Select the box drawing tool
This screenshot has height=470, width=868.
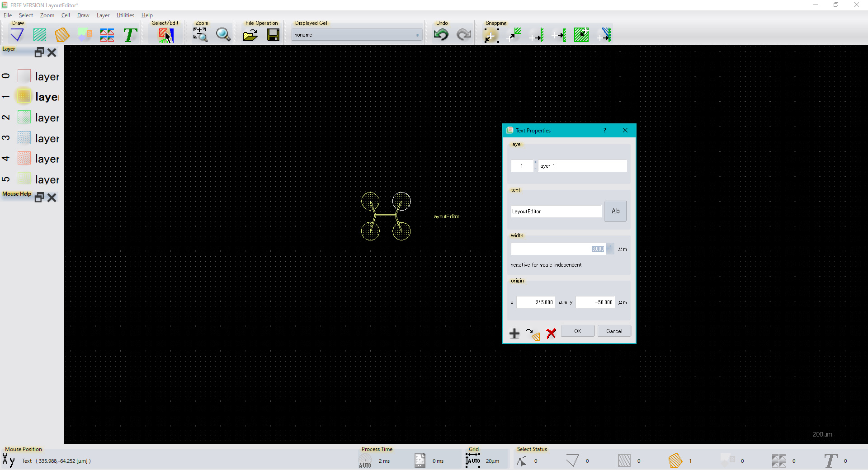pos(40,35)
